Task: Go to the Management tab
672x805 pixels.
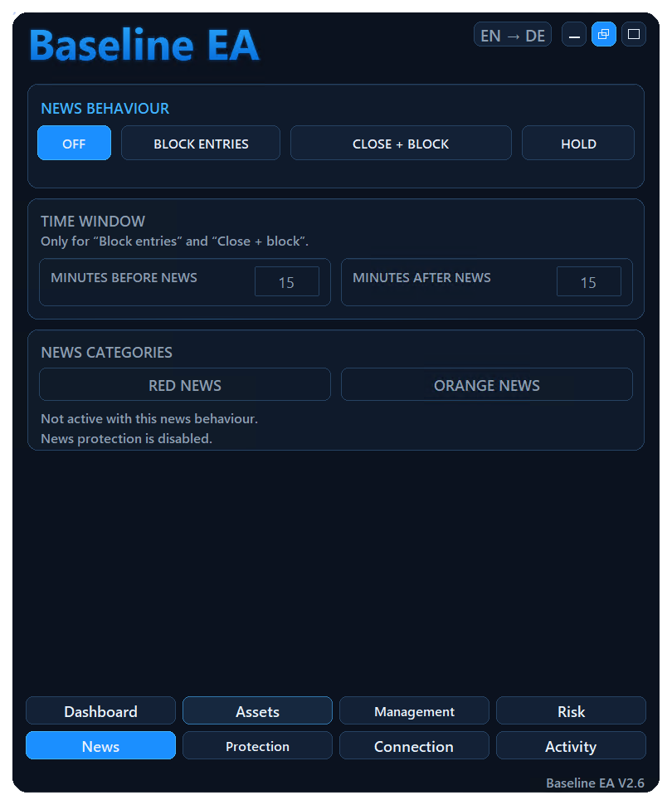Action: click(414, 711)
